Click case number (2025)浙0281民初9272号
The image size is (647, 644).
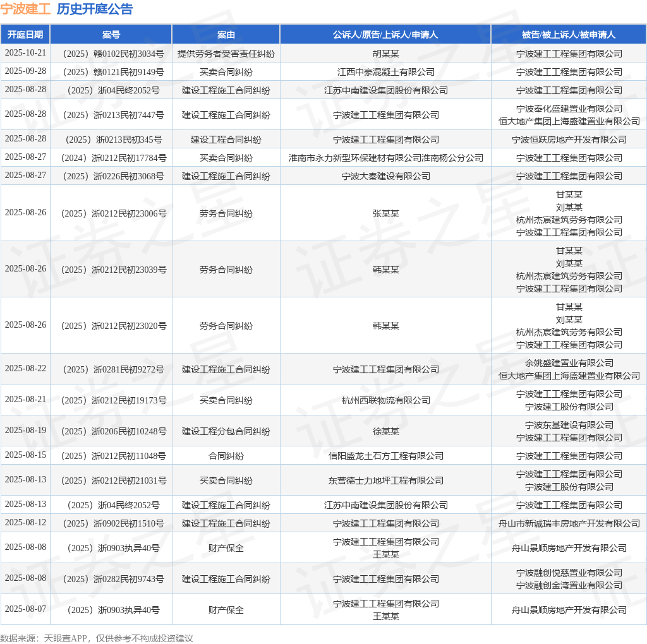(111, 369)
